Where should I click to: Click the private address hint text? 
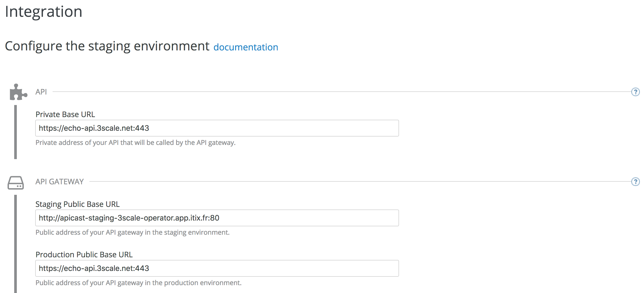click(x=135, y=143)
